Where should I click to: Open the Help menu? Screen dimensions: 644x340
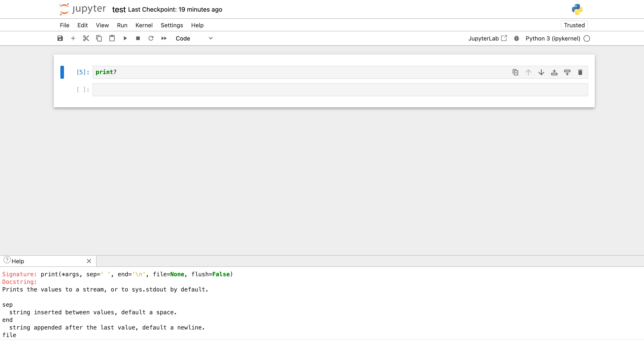(x=197, y=25)
